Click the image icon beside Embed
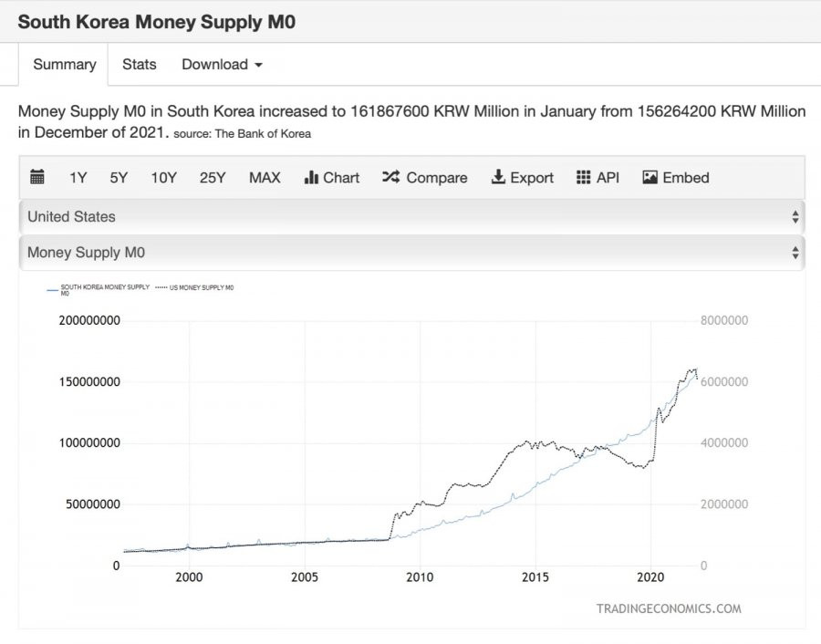Screen dimensions: 821x644 coord(650,178)
